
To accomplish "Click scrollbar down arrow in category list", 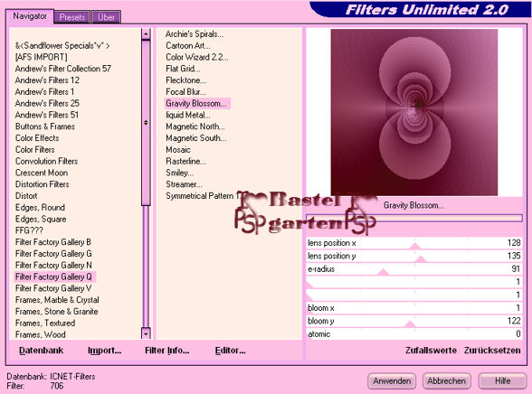I will [146, 333].
